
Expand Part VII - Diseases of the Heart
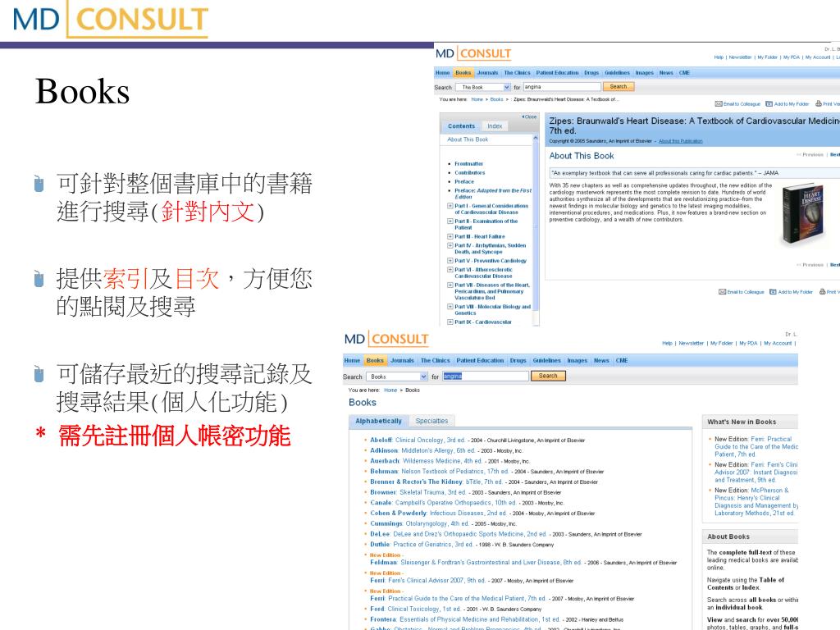tap(450, 285)
